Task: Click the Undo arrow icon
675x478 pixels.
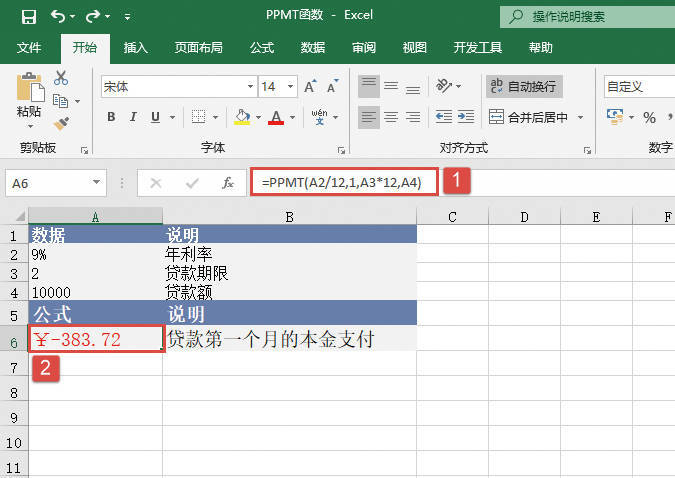Action: click(x=58, y=17)
